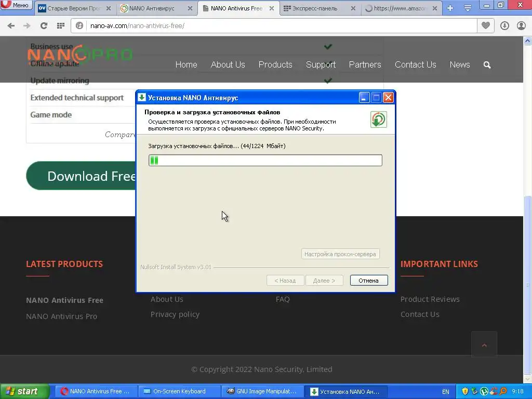The width and height of the screenshot is (532, 399).
Task: Open About Us in site navigation
Action: [228, 64]
